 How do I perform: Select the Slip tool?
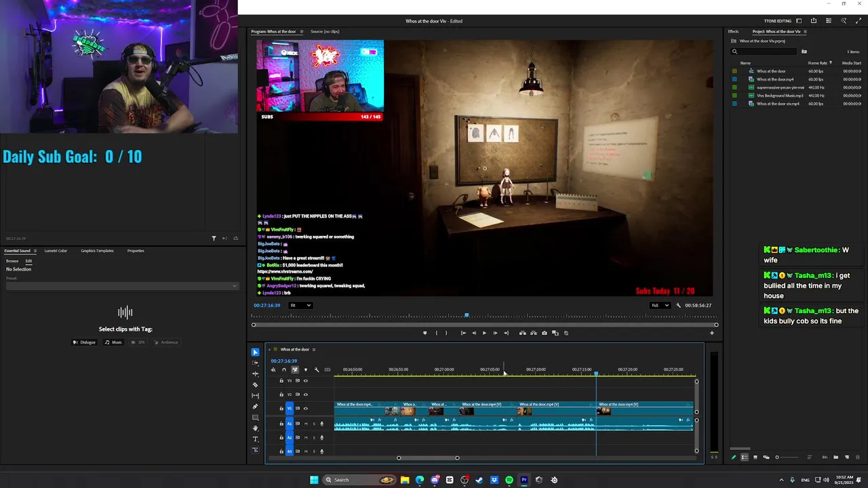click(x=255, y=396)
